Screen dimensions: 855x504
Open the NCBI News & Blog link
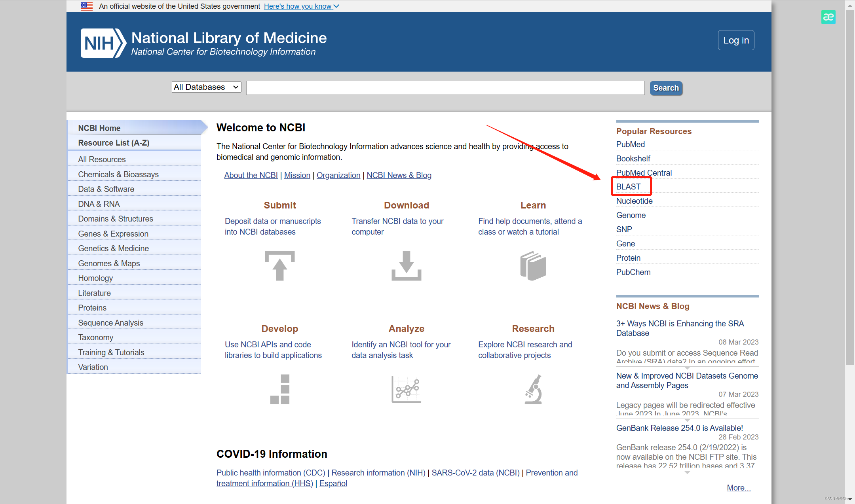coord(399,175)
